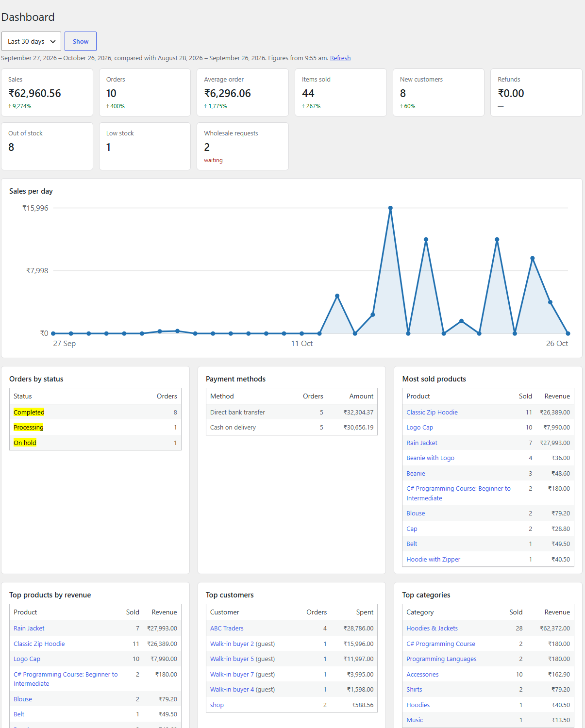
Task: Open C# Programming Course in Most sold
Action: click(x=459, y=493)
